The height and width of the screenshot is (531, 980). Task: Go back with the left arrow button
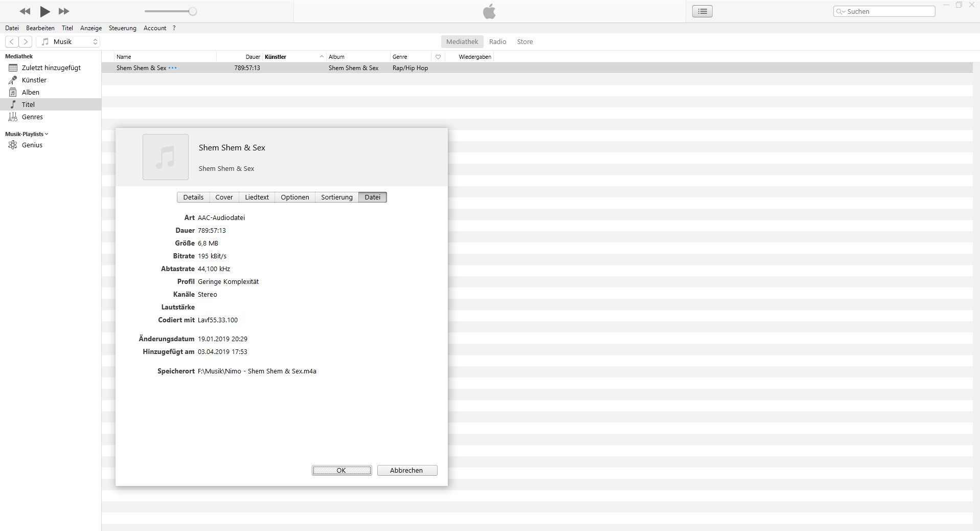tap(12, 42)
